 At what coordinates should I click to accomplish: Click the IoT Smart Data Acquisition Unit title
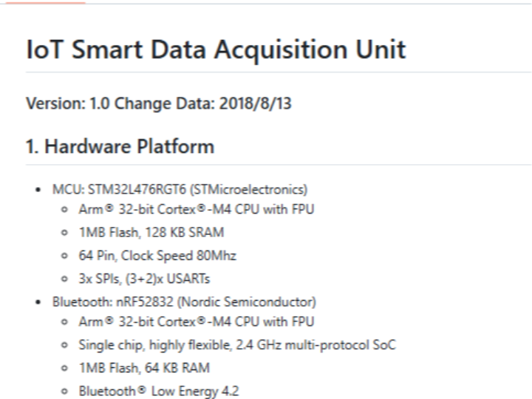tap(215, 50)
